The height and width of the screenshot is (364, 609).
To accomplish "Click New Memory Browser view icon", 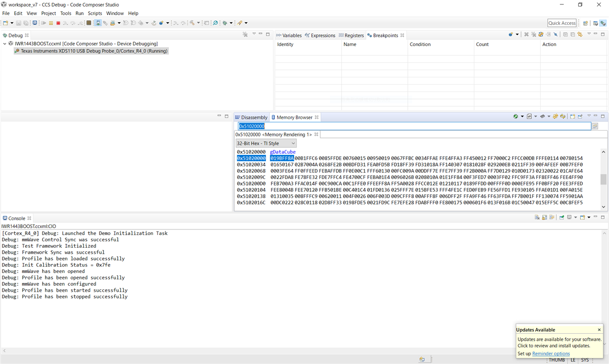I will point(572,116).
